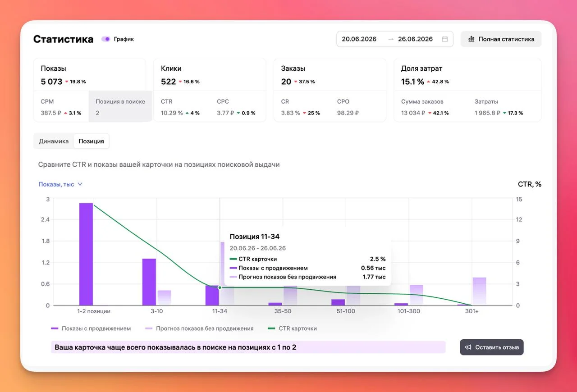
Task: Click the green CTR карточки legend line
Action: (271, 328)
